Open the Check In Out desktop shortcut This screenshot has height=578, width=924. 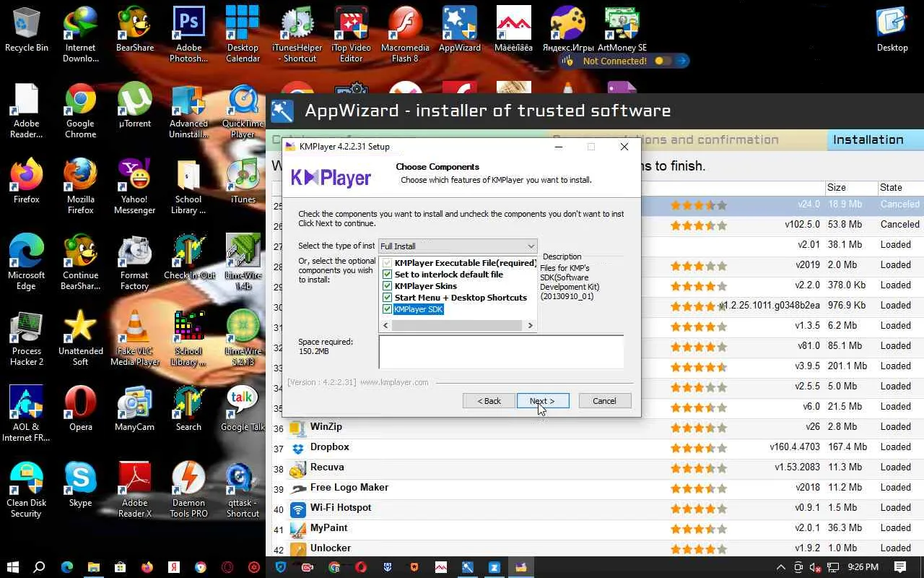[188, 256]
